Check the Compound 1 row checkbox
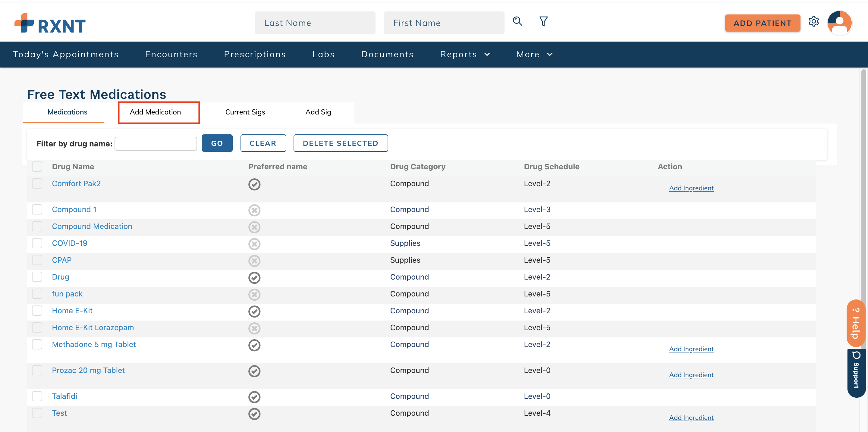Image resolution: width=868 pixels, height=432 pixels. coord(37,209)
